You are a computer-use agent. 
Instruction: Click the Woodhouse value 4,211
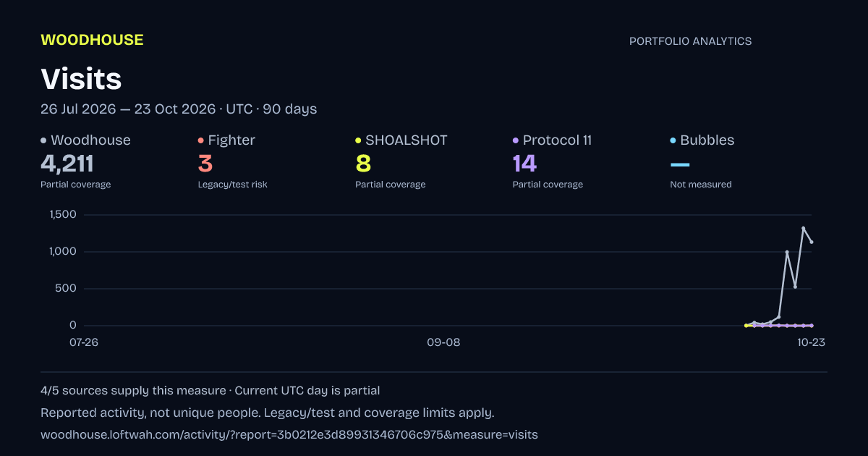pos(67,164)
